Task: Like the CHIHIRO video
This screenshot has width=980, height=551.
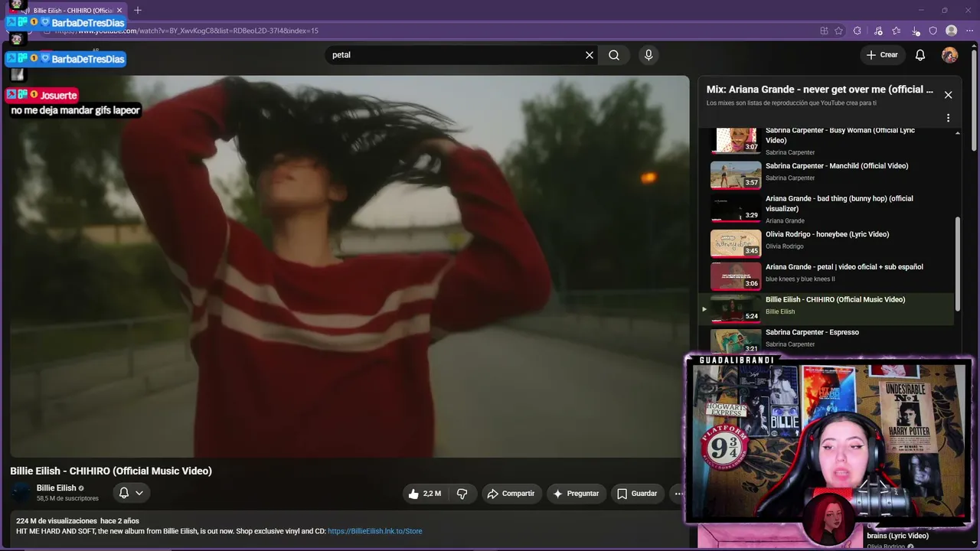Action: (424, 494)
